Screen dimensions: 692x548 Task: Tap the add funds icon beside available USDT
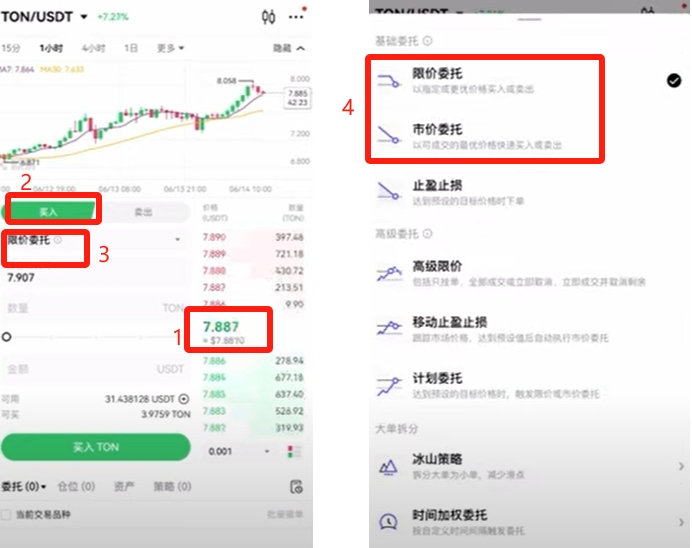(184, 399)
